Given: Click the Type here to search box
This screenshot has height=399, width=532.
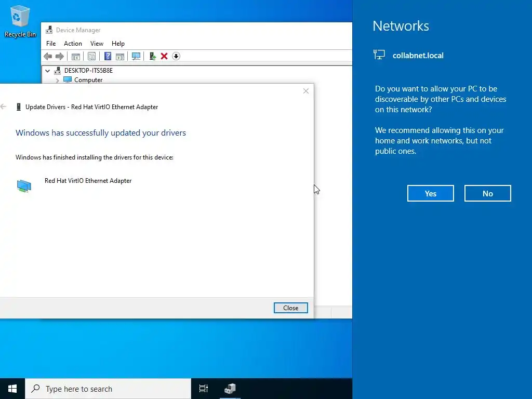Looking at the screenshot, I should coord(108,389).
